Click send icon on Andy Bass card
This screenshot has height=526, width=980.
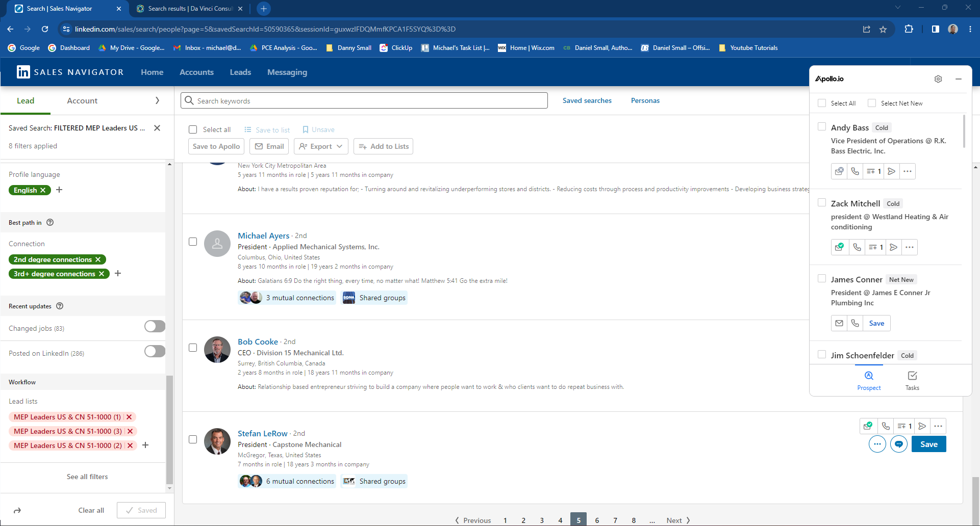coord(891,171)
